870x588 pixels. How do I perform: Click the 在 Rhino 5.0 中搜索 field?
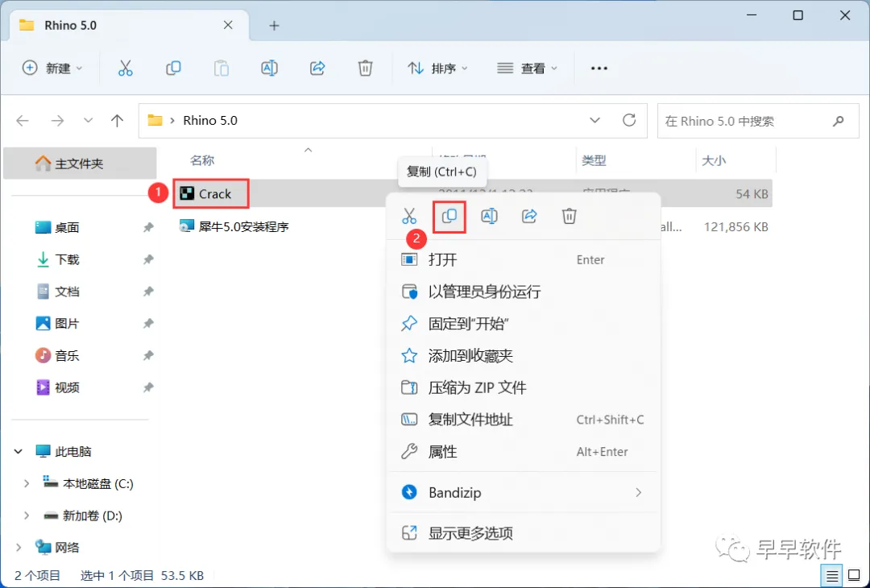point(759,120)
